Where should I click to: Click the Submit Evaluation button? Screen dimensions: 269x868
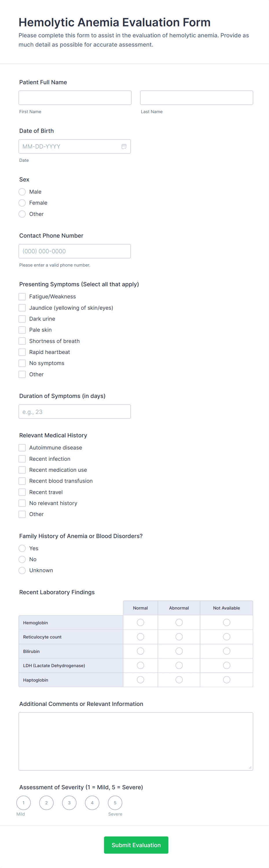pos(136,845)
